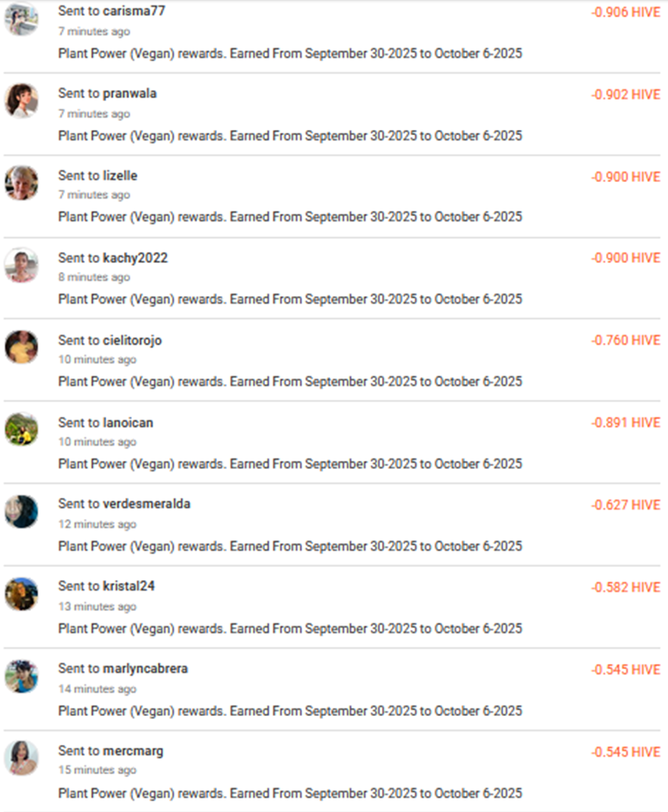Click the mercmarg transfer memo text
This screenshot has height=812, width=668.
pos(290,793)
